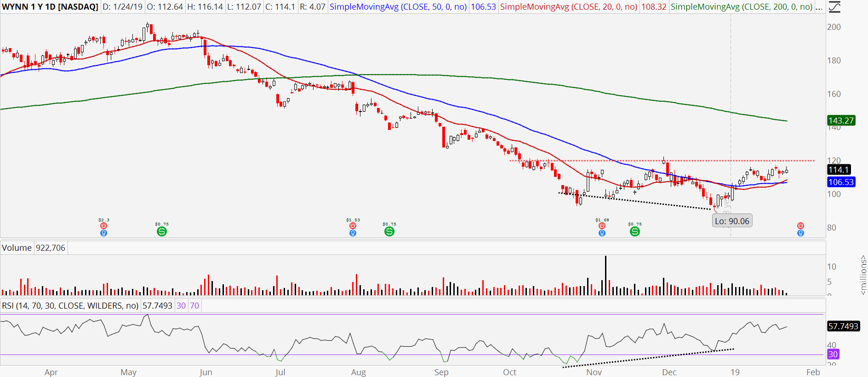Click the red 108.32 value in header
868x377 pixels.
654,7
